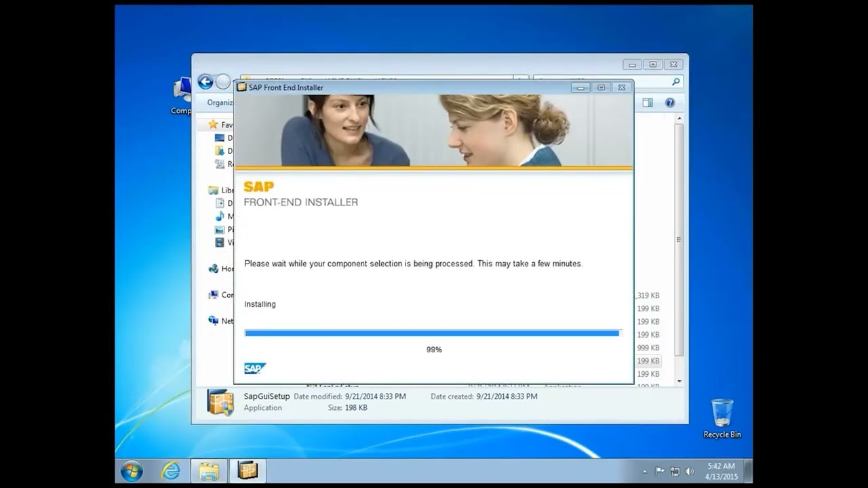This screenshot has width=868, height=488.
Task: Close the Explorer window
Action: tap(673, 64)
